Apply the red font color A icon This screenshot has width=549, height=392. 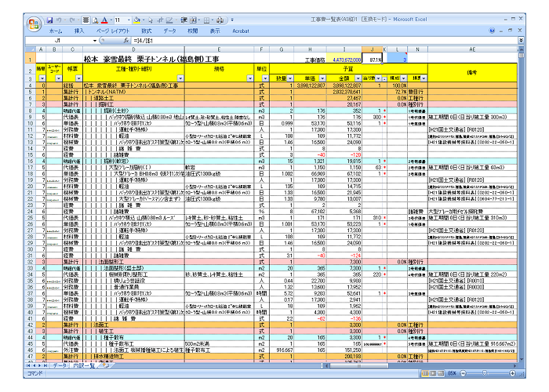click(x=104, y=20)
